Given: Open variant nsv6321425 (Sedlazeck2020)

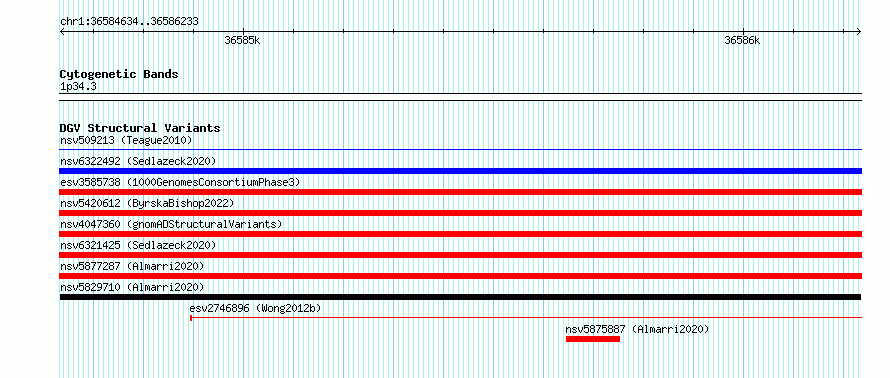Looking at the screenshot, I should [138, 245].
